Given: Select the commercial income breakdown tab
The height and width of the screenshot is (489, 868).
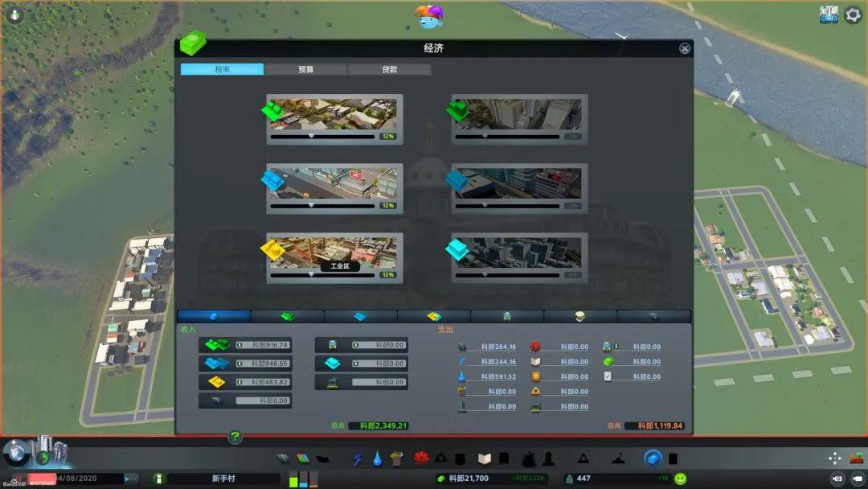Looking at the screenshot, I should click(360, 316).
